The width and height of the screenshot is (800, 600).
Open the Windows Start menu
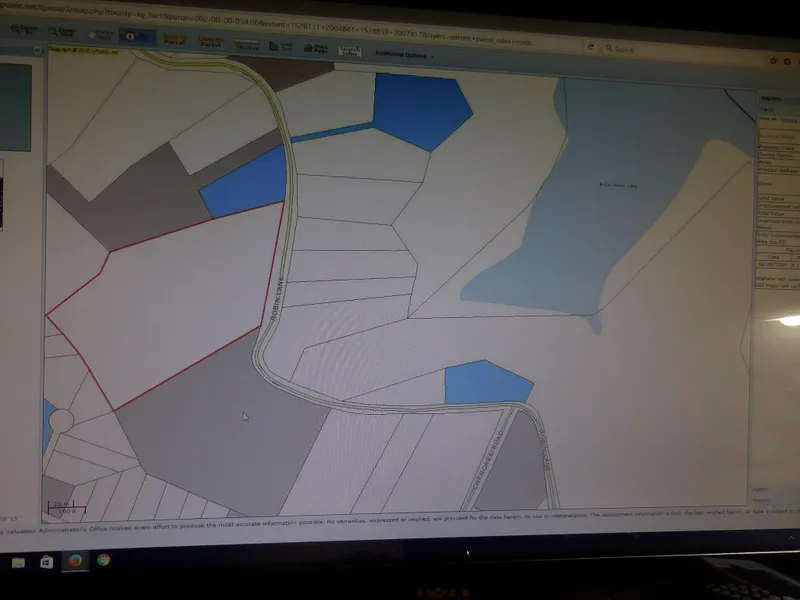tap(18, 562)
